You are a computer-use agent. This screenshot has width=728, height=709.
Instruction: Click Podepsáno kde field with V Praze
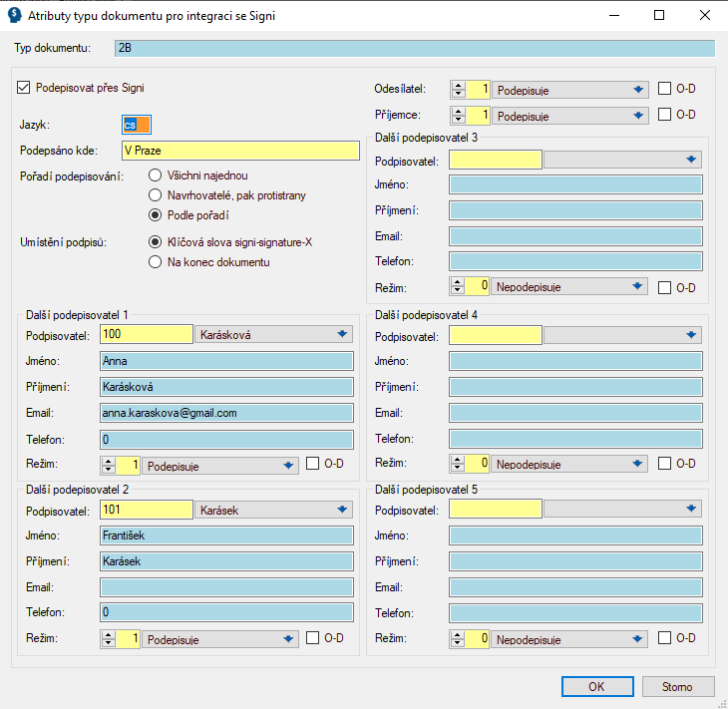point(238,151)
